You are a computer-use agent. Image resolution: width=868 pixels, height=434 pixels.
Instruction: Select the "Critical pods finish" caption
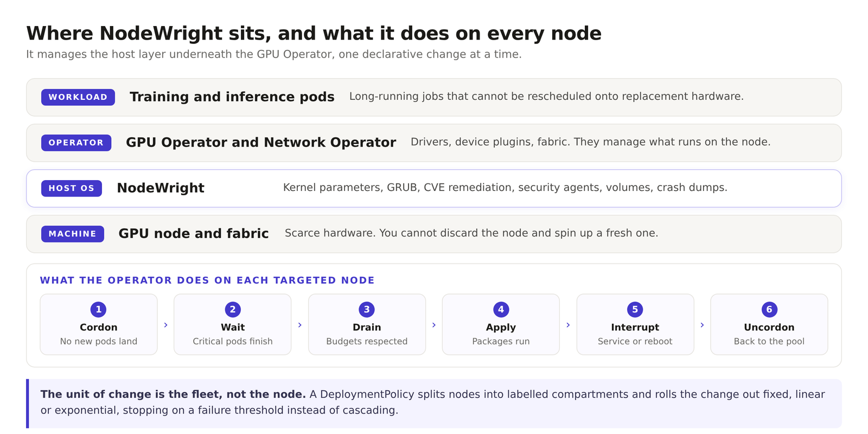(x=233, y=341)
